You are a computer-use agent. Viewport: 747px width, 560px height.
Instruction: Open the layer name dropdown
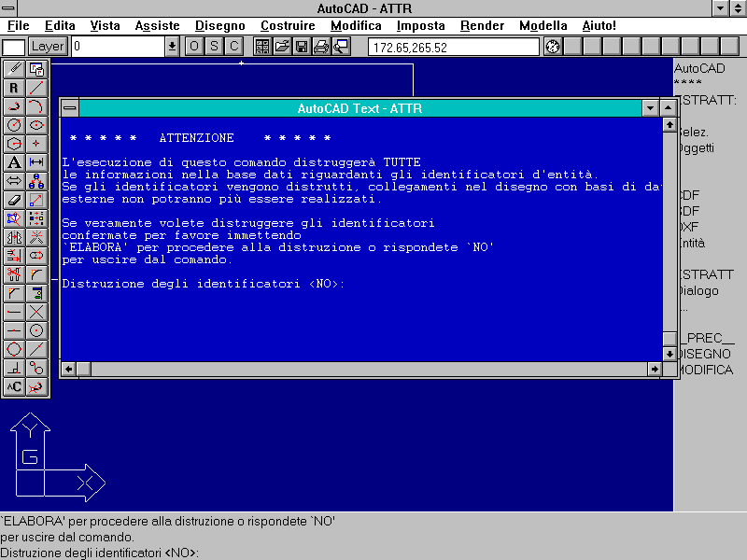[x=172, y=47]
